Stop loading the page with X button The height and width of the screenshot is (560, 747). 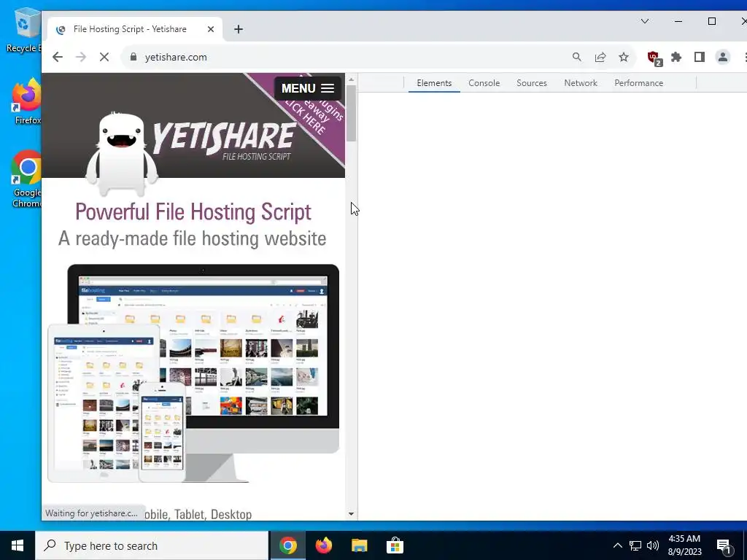click(104, 57)
